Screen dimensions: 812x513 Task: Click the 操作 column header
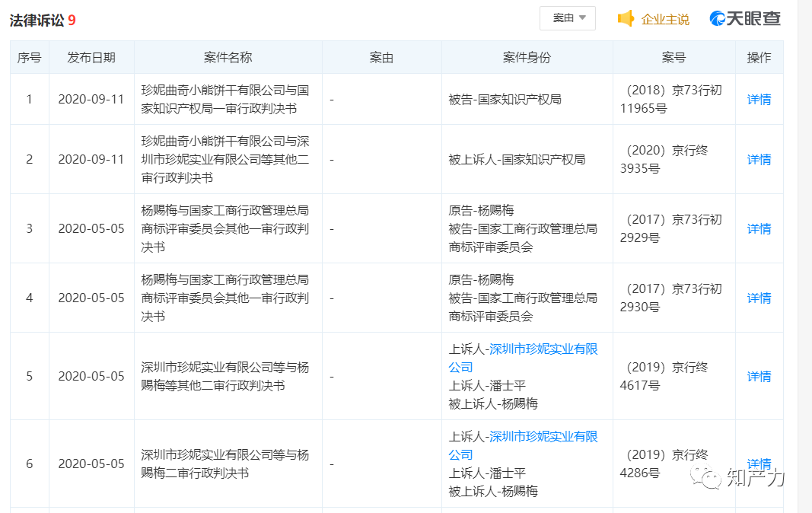pos(759,58)
